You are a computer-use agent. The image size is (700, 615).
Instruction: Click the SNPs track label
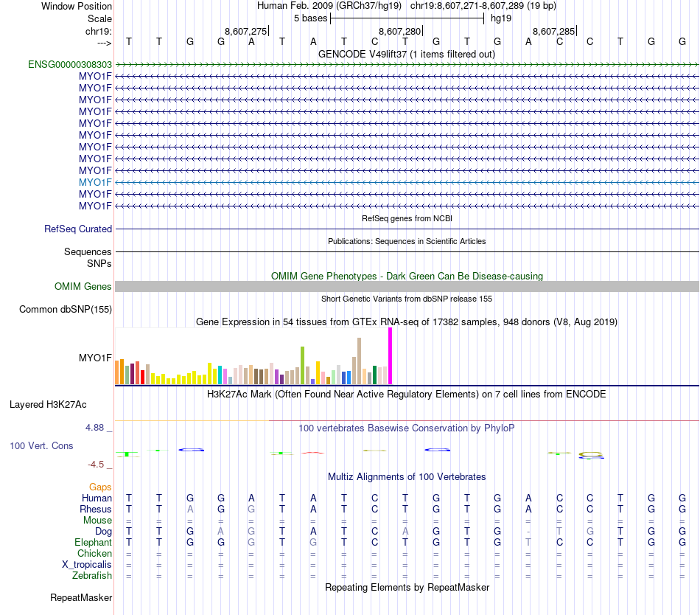tap(99, 263)
